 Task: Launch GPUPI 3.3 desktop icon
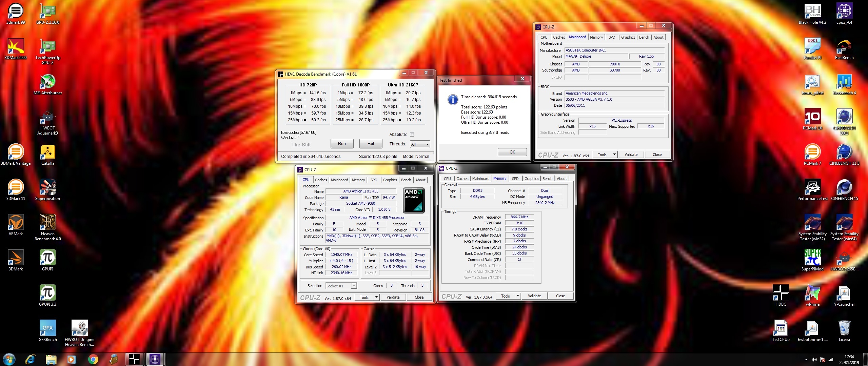point(48,296)
